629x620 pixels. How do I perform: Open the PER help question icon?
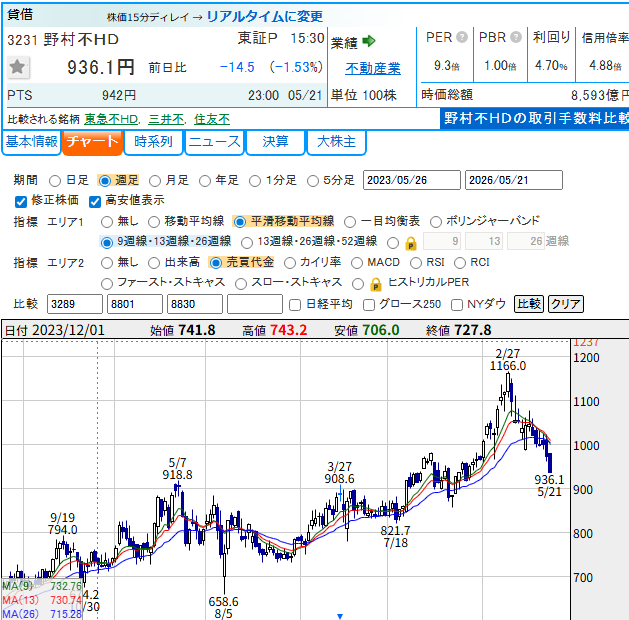click(462, 37)
